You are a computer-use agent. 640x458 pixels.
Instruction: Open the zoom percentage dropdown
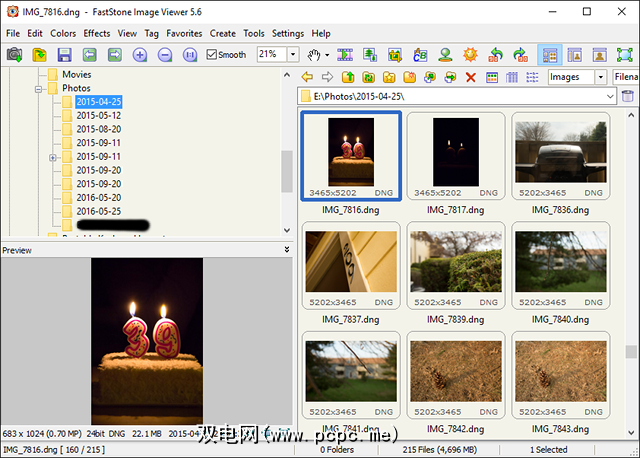[x=293, y=54]
